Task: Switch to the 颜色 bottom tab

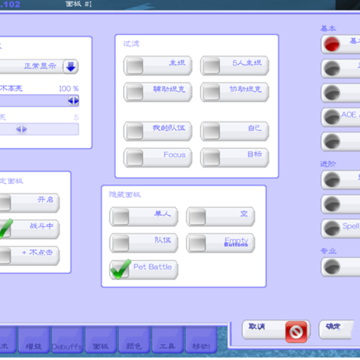Action: (x=134, y=340)
